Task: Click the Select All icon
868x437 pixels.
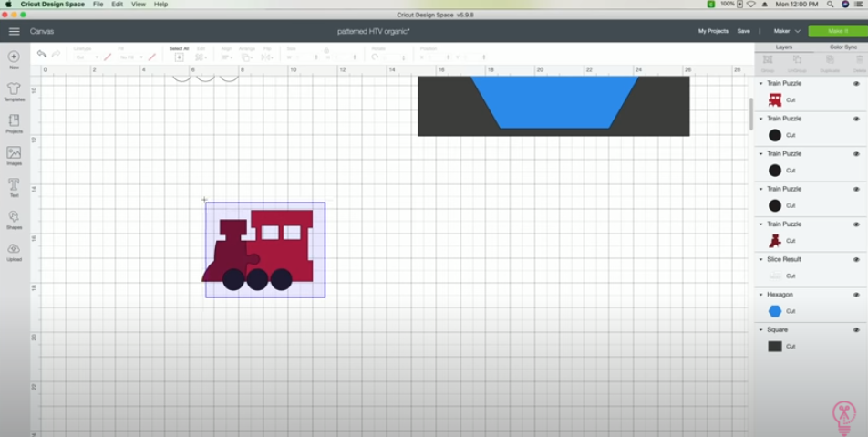Action: point(179,57)
